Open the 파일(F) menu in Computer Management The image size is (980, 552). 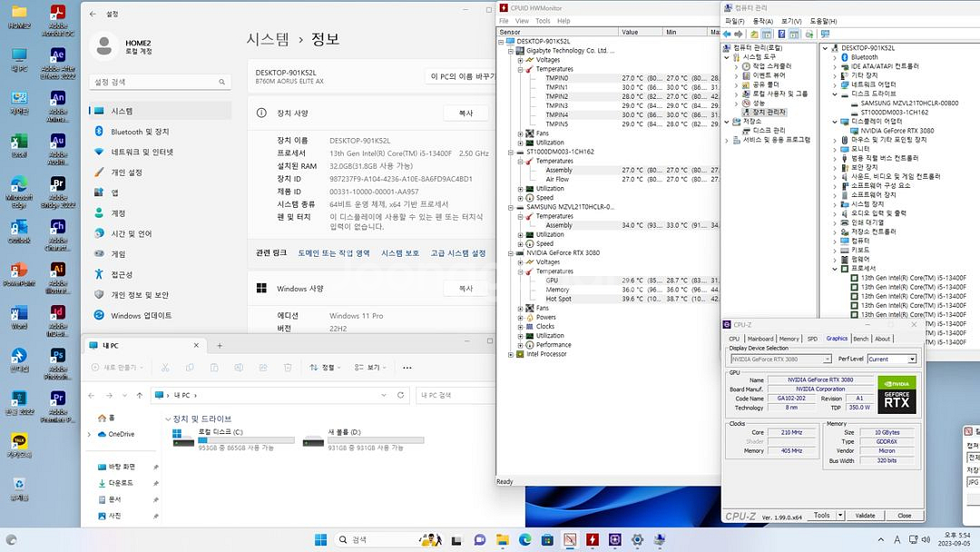pyautogui.click(x=734, y=21)
